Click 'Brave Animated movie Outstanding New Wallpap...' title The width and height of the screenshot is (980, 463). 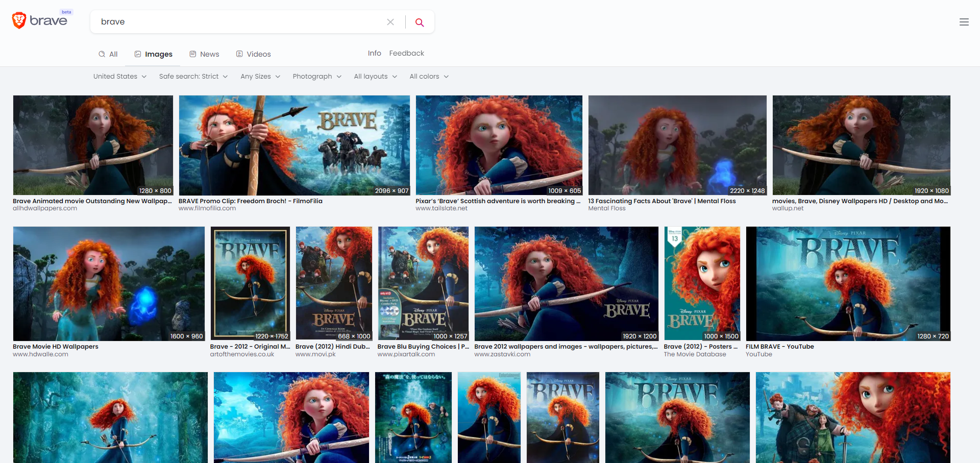(x=92, y=201)
